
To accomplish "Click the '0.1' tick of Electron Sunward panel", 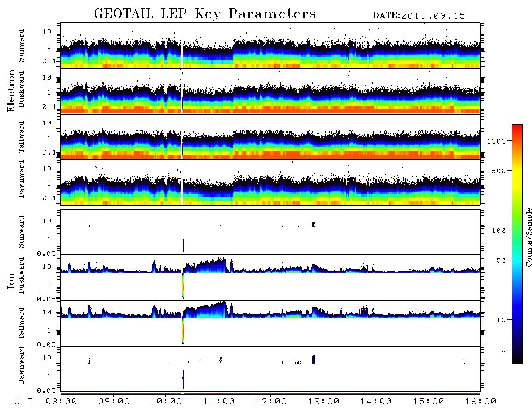I will [49, 61].
